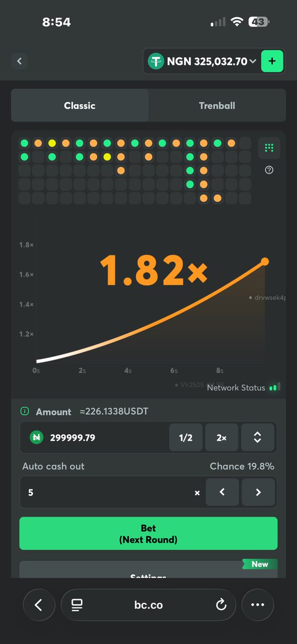Tap the status bar battery indicator
This screenshot has height=644, width=297.
pos(259,22)
